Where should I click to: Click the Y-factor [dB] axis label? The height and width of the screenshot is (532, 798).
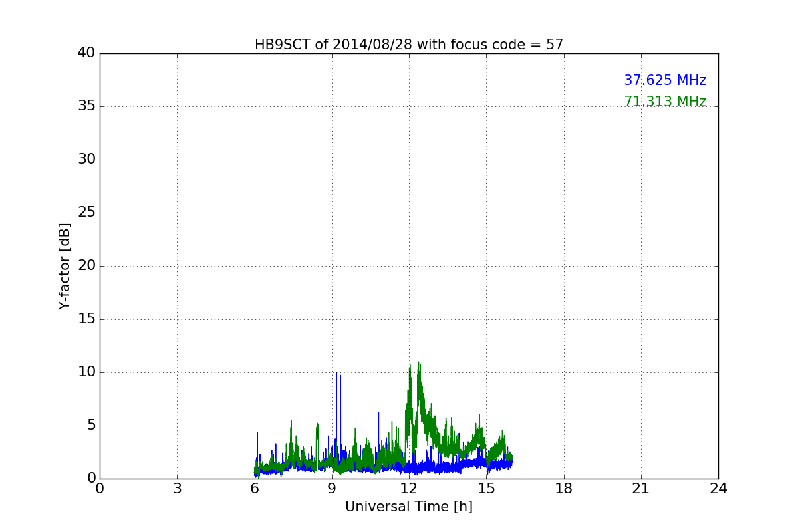point(65,266)
